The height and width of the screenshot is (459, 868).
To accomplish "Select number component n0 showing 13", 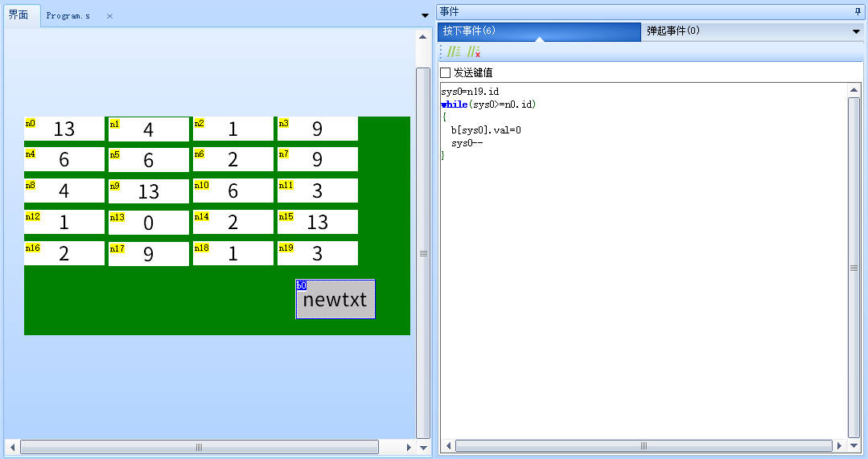I will tap(64, 129).
